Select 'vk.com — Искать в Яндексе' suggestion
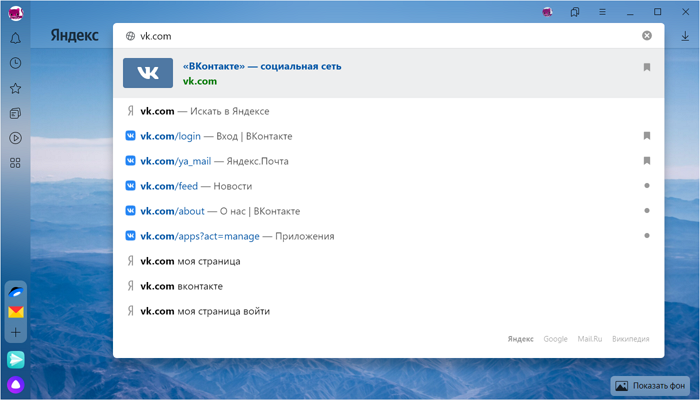 388,111
